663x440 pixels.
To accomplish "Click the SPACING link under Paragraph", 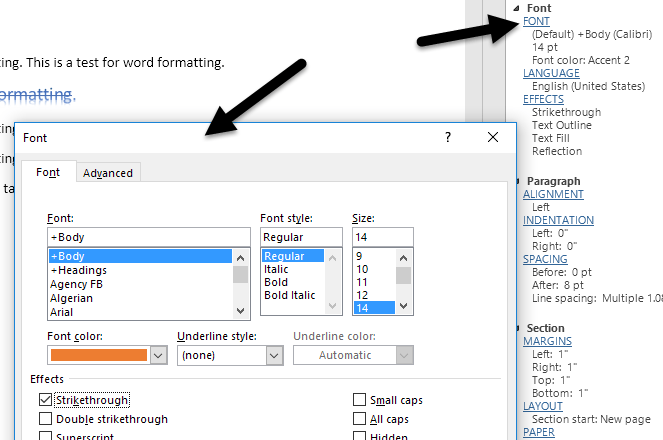I will tap(544, 259).
